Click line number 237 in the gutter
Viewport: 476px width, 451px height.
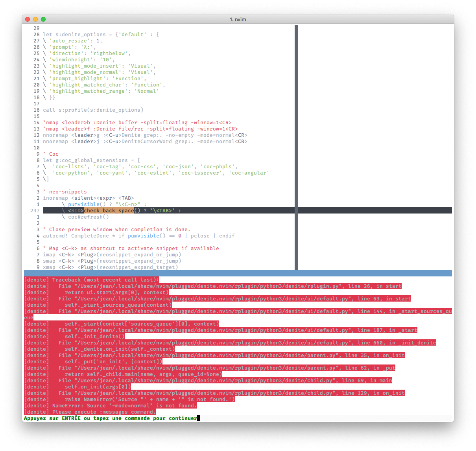(35, 210)
